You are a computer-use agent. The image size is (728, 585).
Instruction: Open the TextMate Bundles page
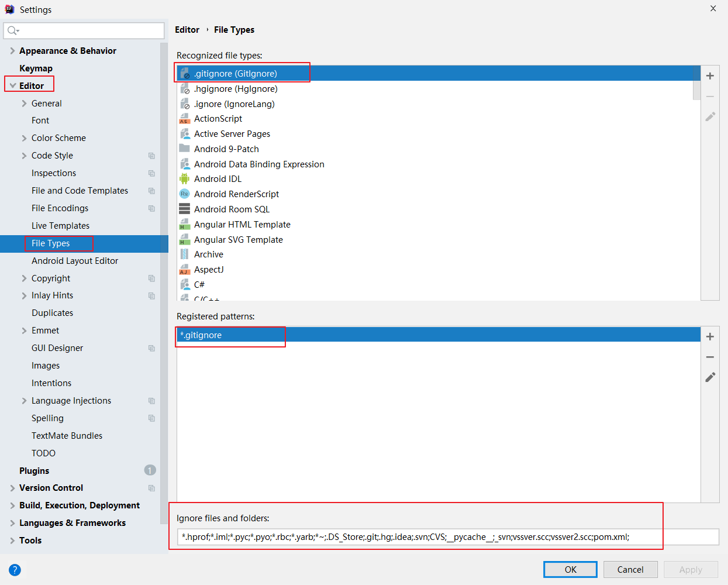67,436
